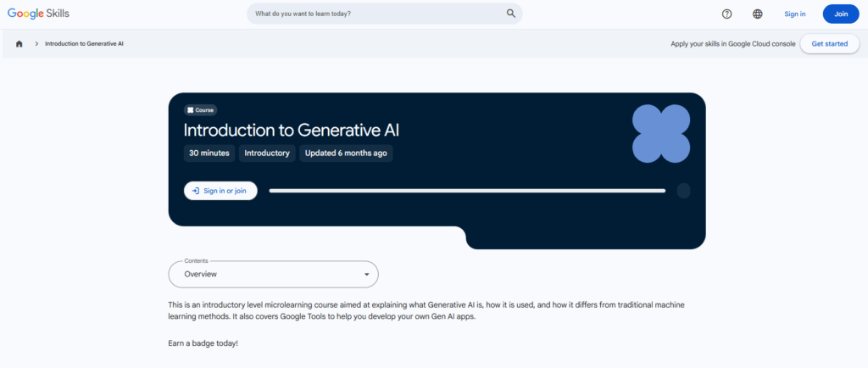Click the course progress bar
This screenshot has width=868, height=368.
pos(467,191)
